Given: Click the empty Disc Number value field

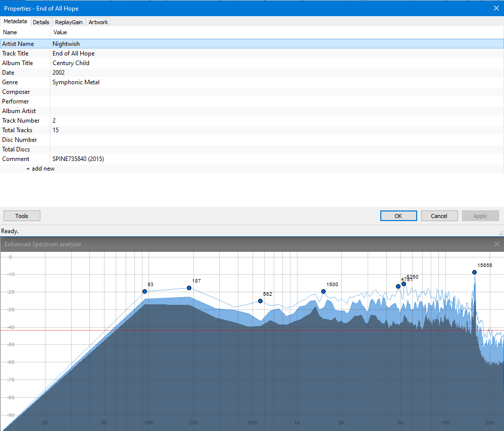Looking at the screenshot, I should [x=277, y=140].
